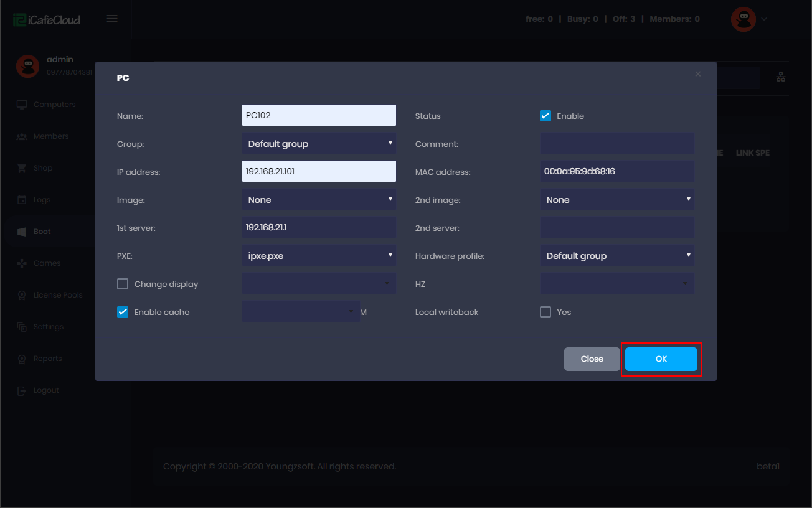Uncheck the Status Enable checkbox

coord(545,116)
